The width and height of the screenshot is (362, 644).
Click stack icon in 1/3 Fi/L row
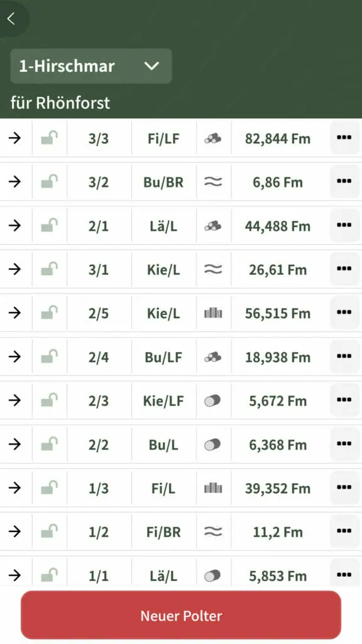click(x=213, y=488)
